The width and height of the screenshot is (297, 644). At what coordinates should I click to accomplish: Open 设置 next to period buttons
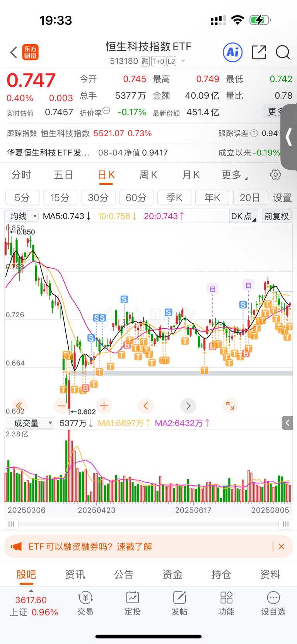point(282,198)
